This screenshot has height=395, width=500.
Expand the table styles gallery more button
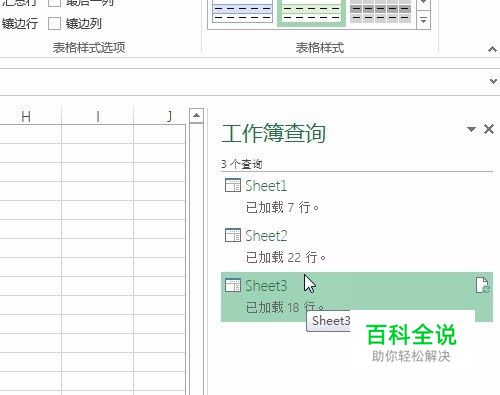(423, 21)
